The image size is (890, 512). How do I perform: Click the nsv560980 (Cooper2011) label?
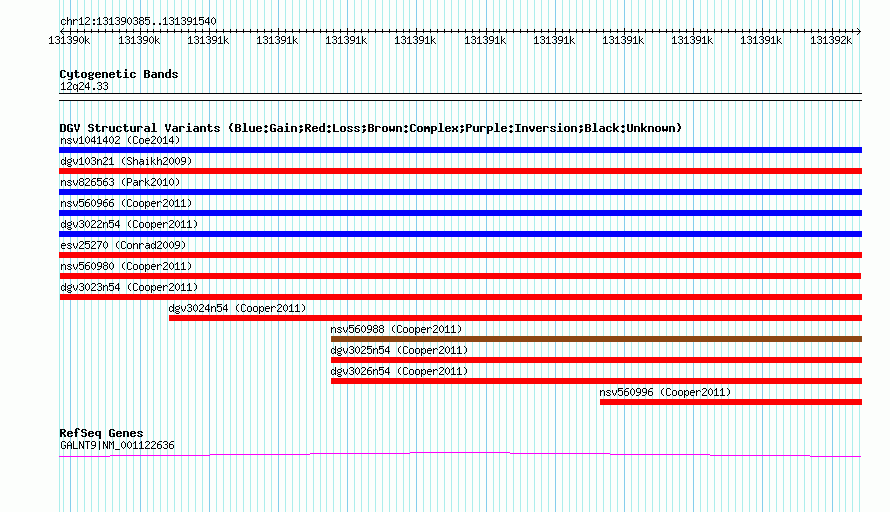pos(126,266)
